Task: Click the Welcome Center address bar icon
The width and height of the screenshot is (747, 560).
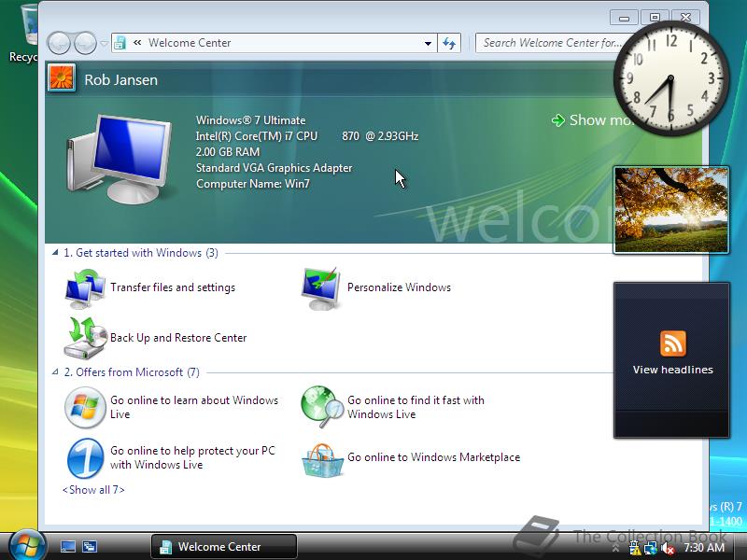Action: tap(120, 43)
